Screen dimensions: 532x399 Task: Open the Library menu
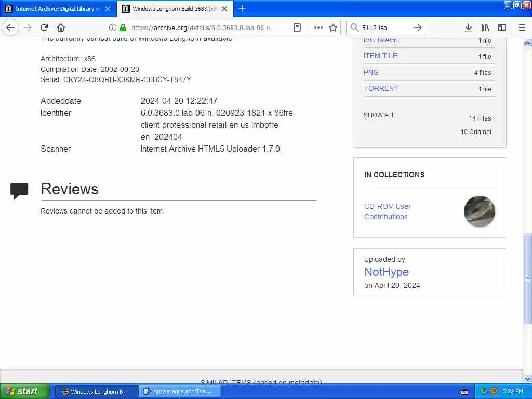[x=485, y=28]
